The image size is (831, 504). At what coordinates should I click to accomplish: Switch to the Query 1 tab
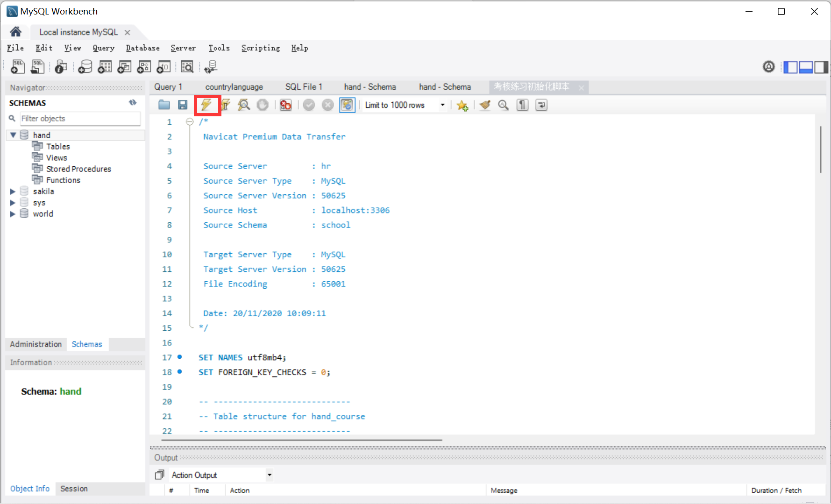tap(168, 87)
